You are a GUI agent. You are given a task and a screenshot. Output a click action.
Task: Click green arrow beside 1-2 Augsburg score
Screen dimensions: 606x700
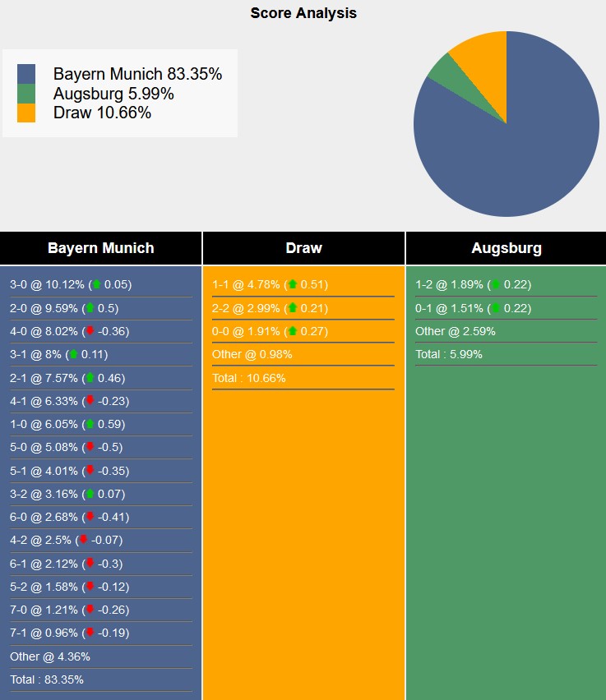click(x=495, y=284)
